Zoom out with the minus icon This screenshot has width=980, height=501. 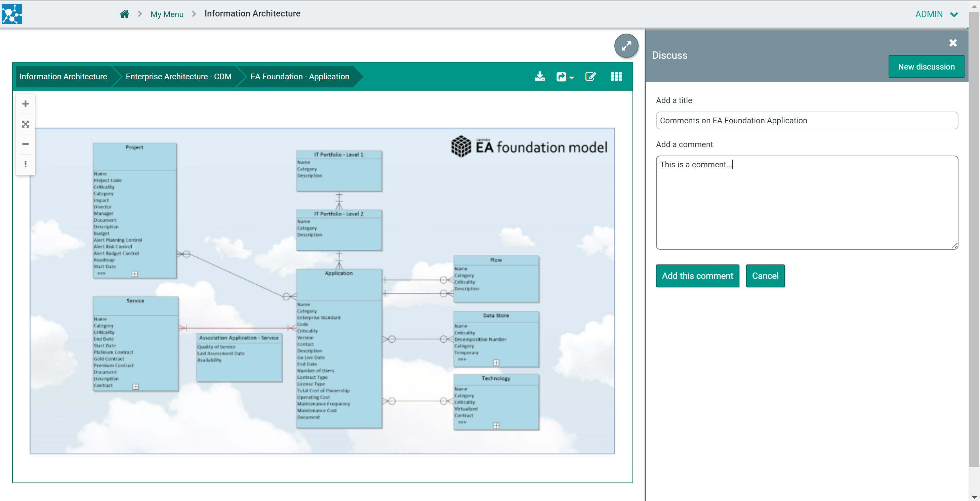click(26, 144)
